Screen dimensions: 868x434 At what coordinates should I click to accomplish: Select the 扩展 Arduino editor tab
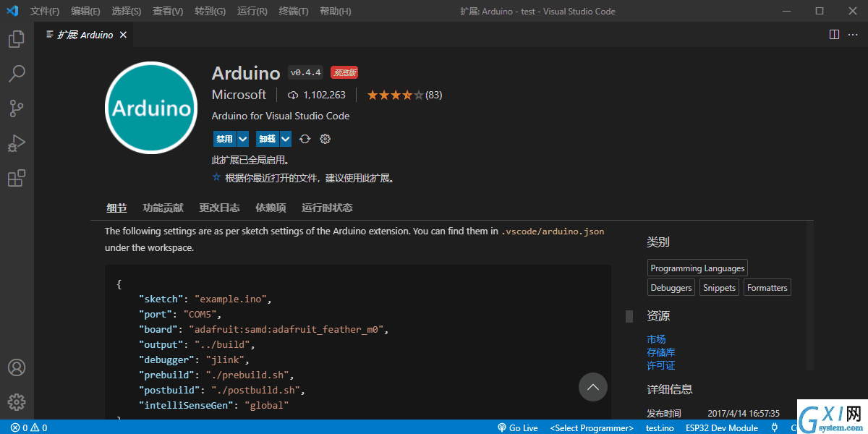[x=85, y=35]
